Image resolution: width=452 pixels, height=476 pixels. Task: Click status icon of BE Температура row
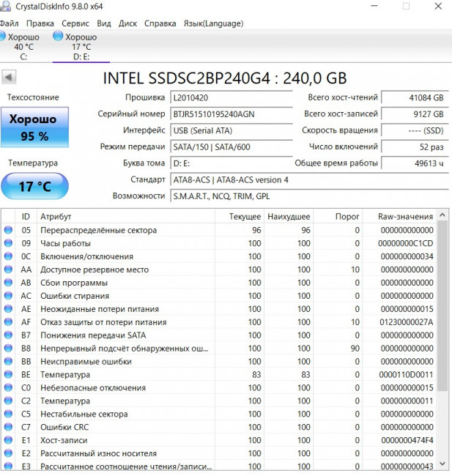(x=8, y=374)
